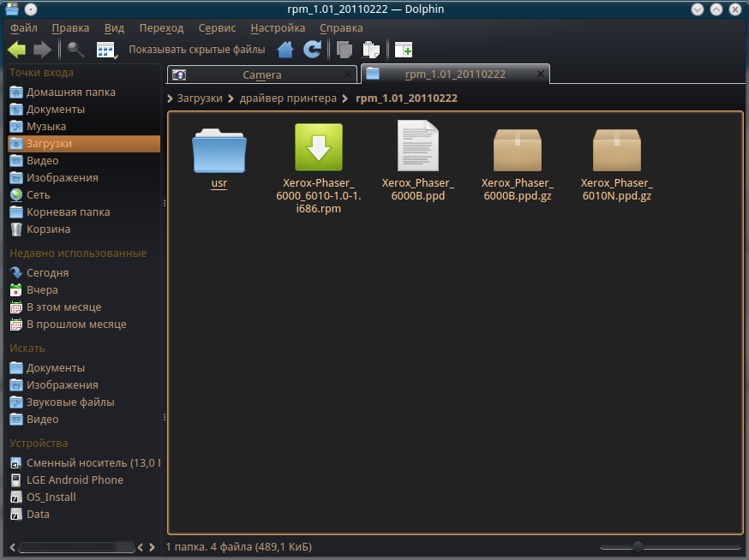This screenshot has width=749, height=560.
Task: Click the New Tab plus icon
Action: (x=404, y=50)
